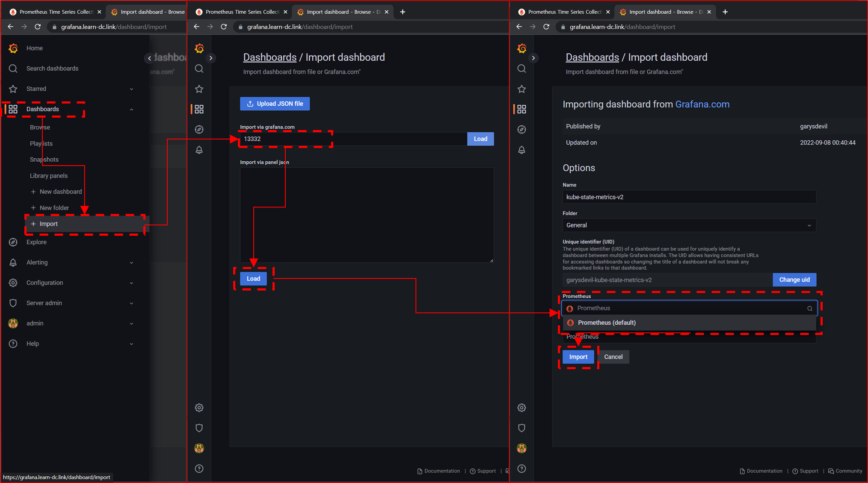The image size is (868, 483).
Task: Expand the Alerting menu section
Action: [x=131, y=263]
